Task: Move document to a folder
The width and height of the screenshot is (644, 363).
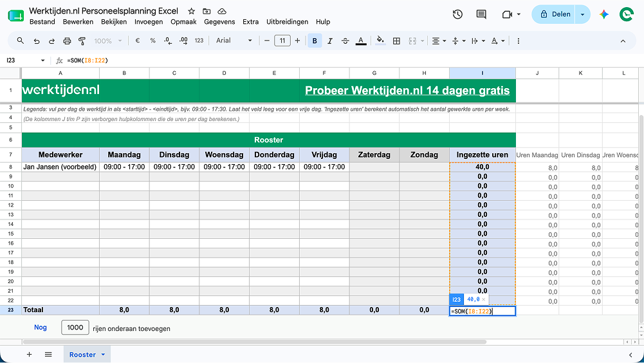Action: 207,11
